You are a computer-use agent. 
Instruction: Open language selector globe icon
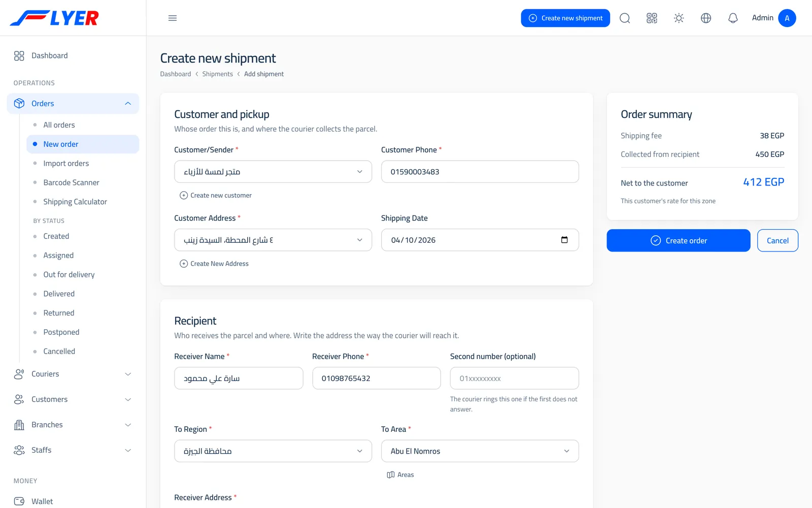705,18
